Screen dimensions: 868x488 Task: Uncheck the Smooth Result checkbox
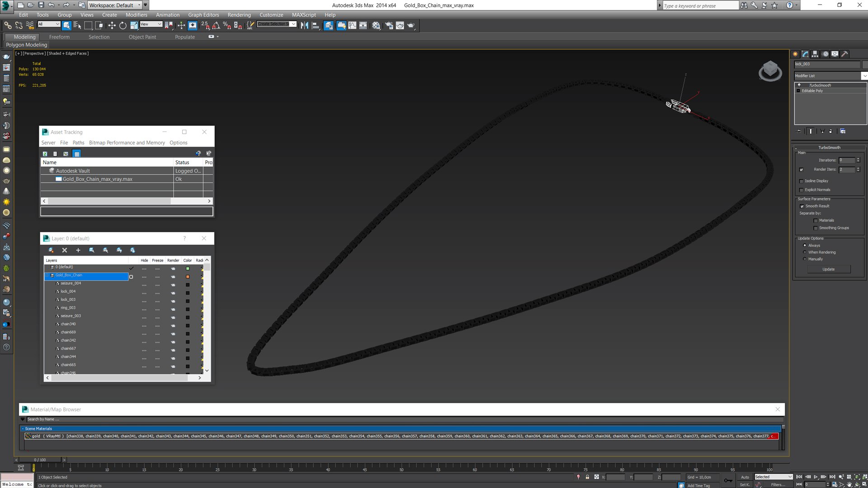(x=802, y=206)
